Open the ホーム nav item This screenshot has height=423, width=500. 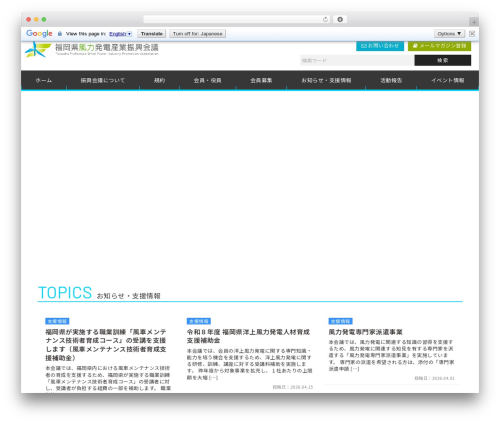coord(44,80)
